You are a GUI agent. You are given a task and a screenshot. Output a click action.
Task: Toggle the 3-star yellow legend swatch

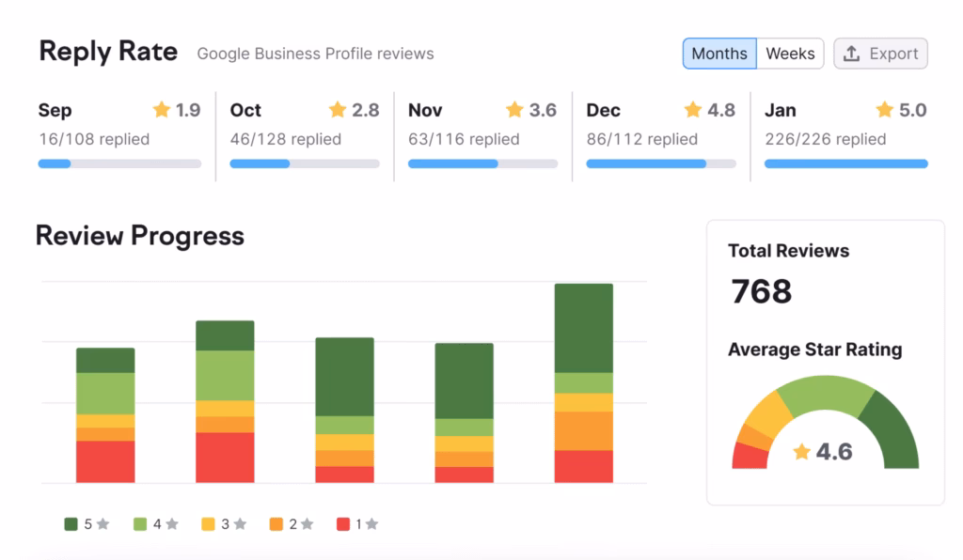(208, 524)
